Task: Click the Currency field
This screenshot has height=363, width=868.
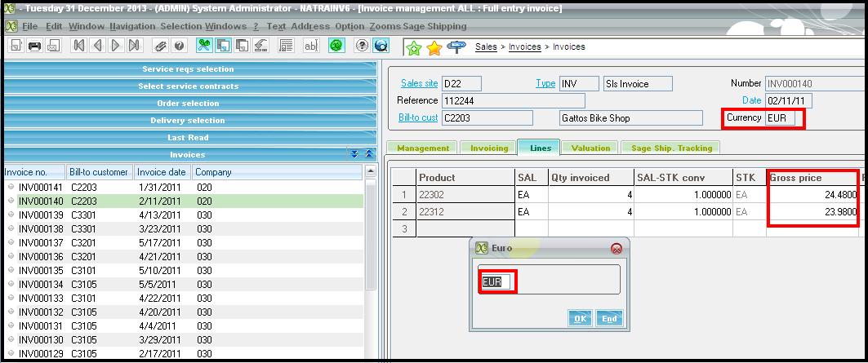Action: pos(781,117)
